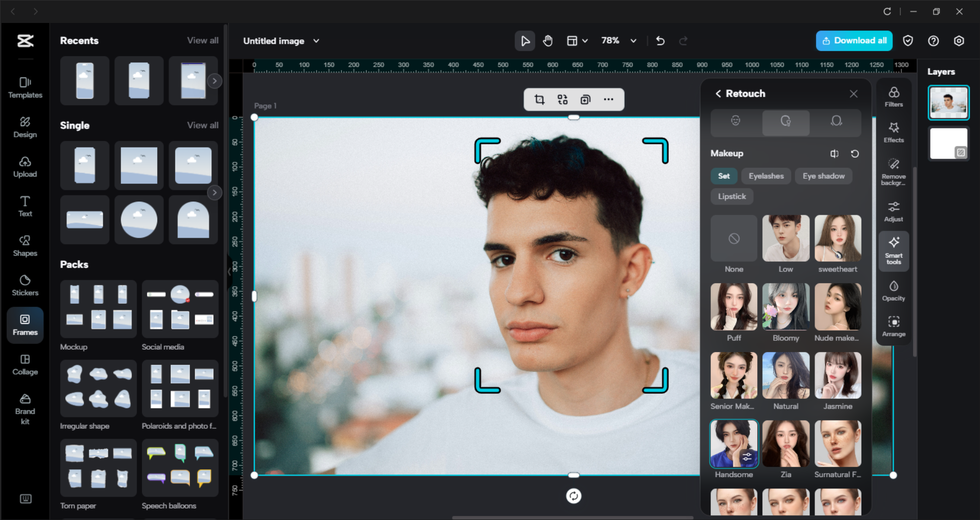Select the Eye shadow tab
The height and width of the screenshot is (520, 980).
(823, 176)
